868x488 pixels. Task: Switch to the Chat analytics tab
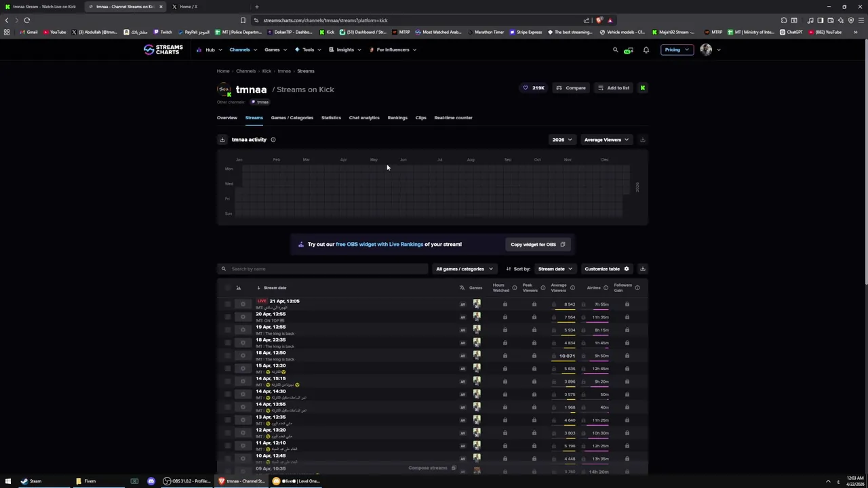pos(364,118)
